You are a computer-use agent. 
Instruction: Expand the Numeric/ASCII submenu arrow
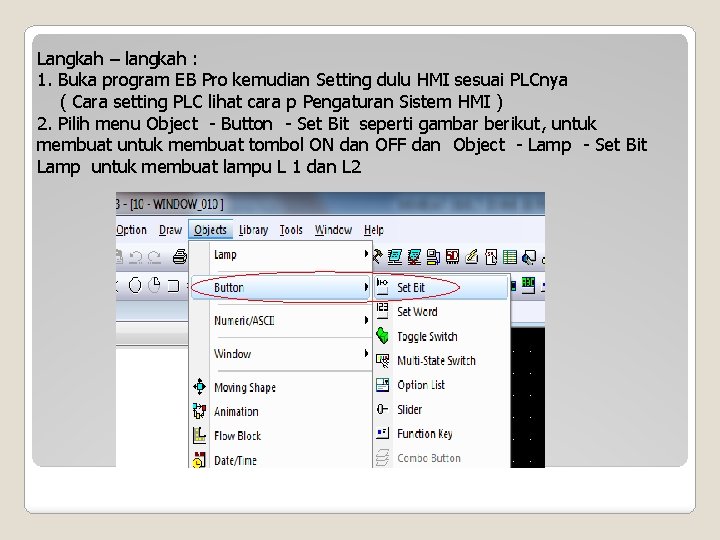pyautogui.click(x=366, y=320)
